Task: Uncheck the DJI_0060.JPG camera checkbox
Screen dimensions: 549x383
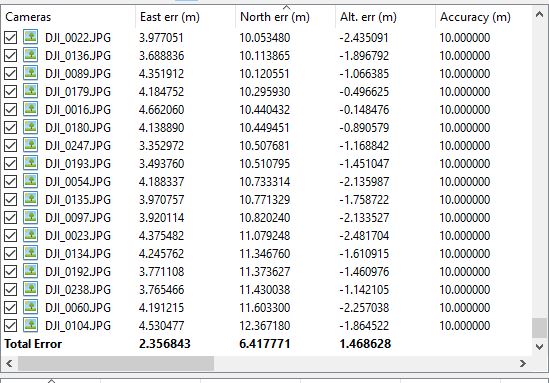Action: coord(11,308)
